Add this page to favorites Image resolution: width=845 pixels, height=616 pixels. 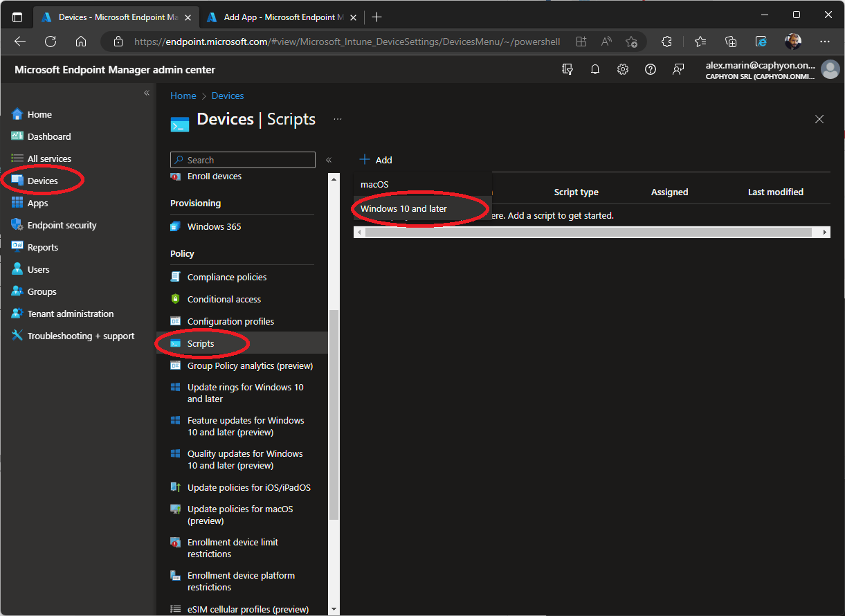pyautogui.click(x=631, y=42)
